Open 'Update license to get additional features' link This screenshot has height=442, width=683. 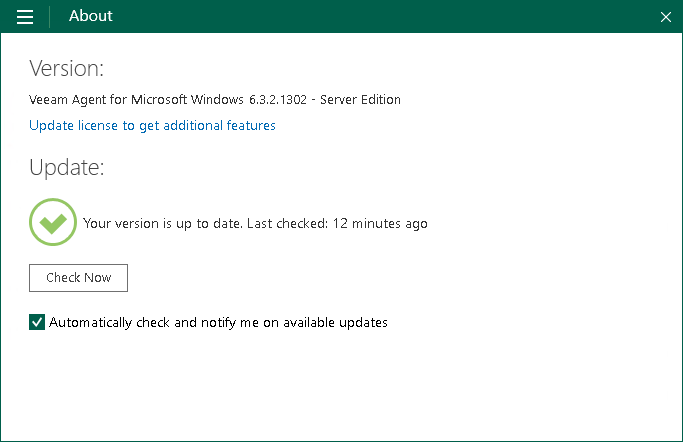click(152, 125)
